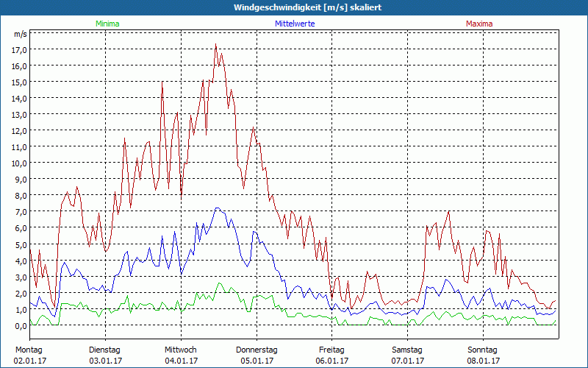Screen dimensions: 588x368
Task: Click the '13,0' y-axis value
Action: (x=20, y=115)
